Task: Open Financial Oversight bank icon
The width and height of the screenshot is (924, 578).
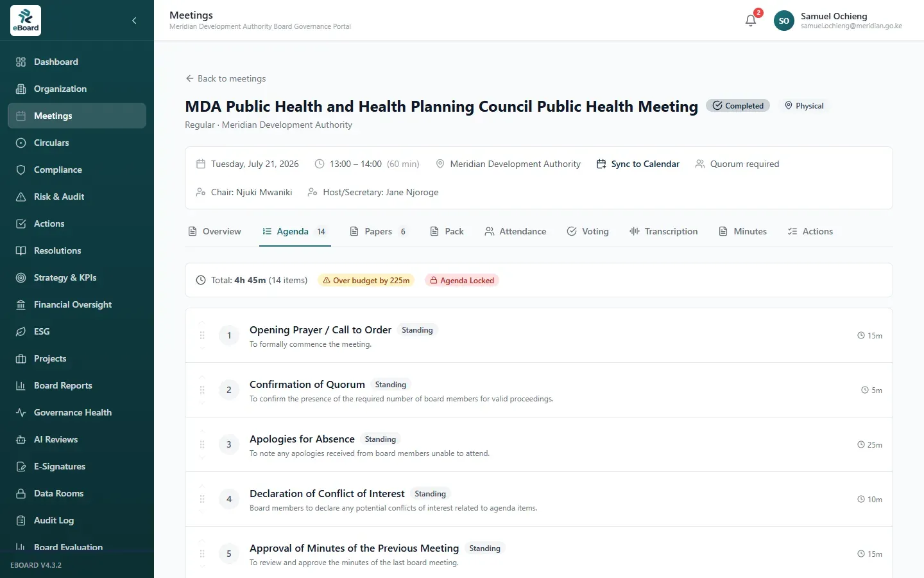Action: pyautogui.click(x=21, y=304)
